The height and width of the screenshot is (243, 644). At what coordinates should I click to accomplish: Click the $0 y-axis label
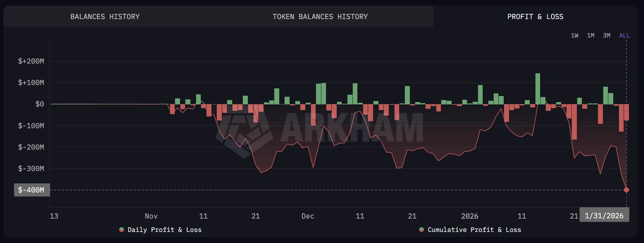coord(40,104)
